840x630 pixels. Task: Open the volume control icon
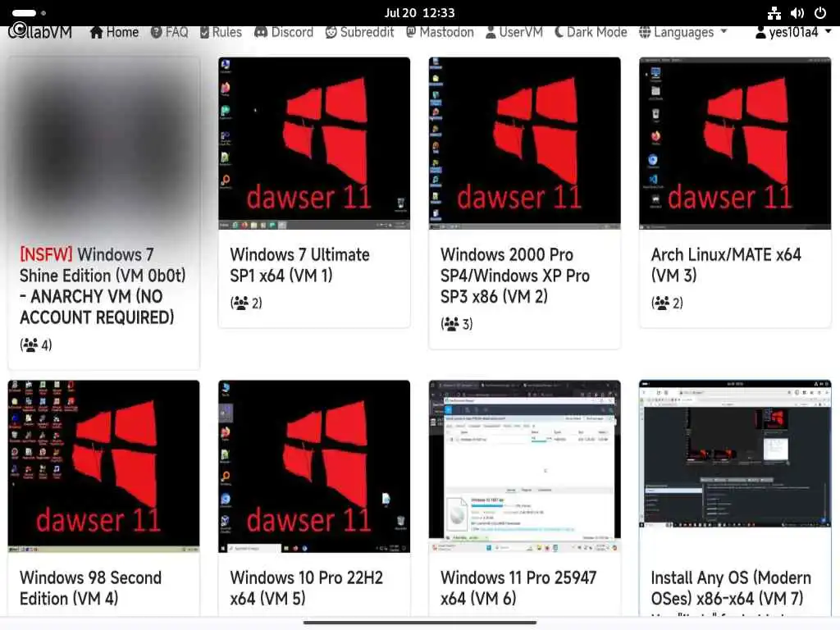[797, 13]
